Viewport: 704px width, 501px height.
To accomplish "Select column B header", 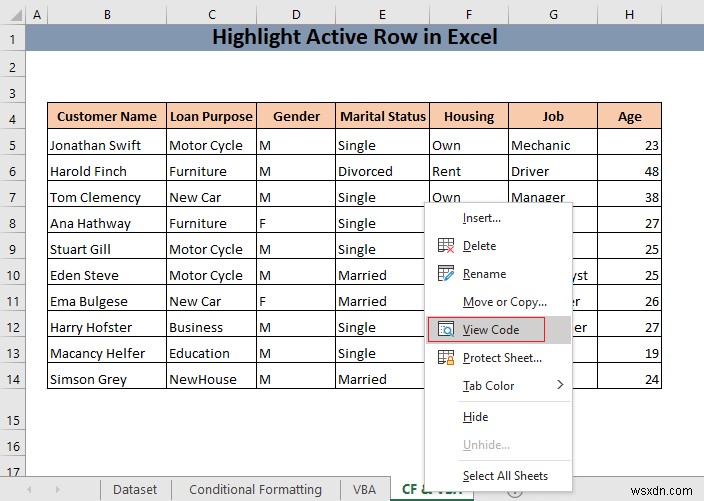I will pos(107,15).
